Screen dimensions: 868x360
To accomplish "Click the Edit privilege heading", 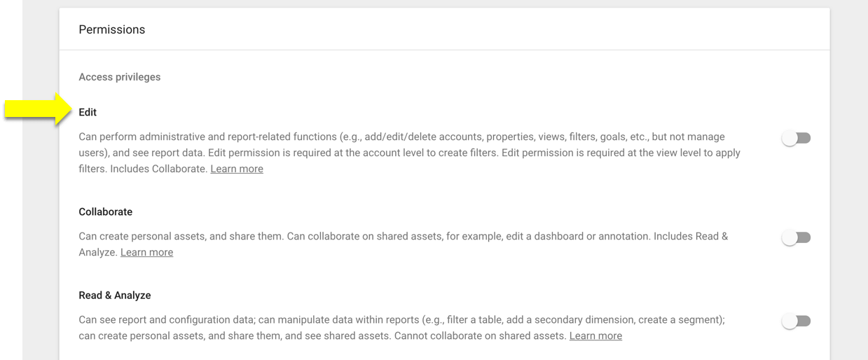I will click(88, 112).
